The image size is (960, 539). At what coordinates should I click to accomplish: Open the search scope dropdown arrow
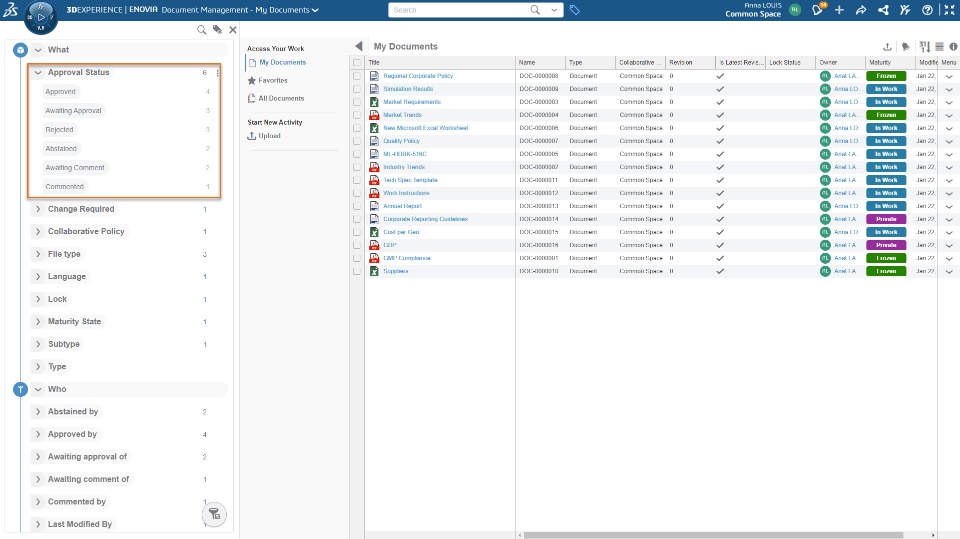(x=554, y=10)
